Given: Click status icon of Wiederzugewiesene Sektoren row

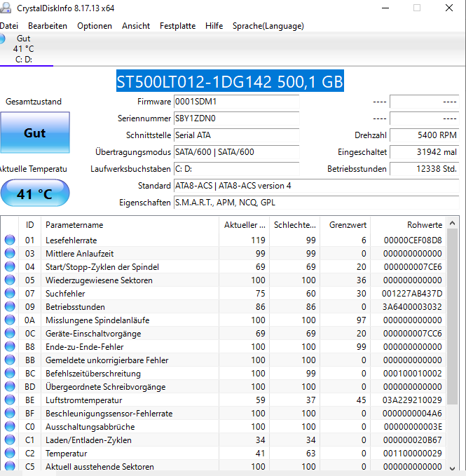Looking at the screenshot, I should 10,280.
